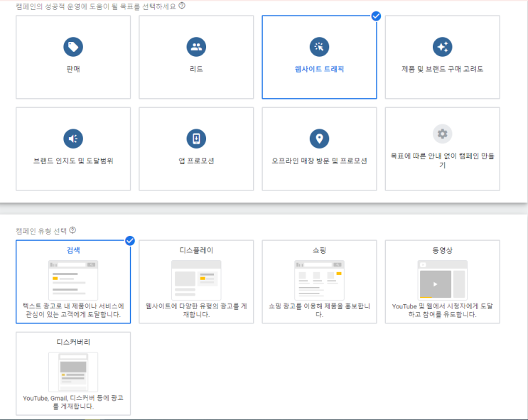Click the YouTube, Gmail, 디스커버 description
Screen dimensions: 528x420
coord(73,402)
